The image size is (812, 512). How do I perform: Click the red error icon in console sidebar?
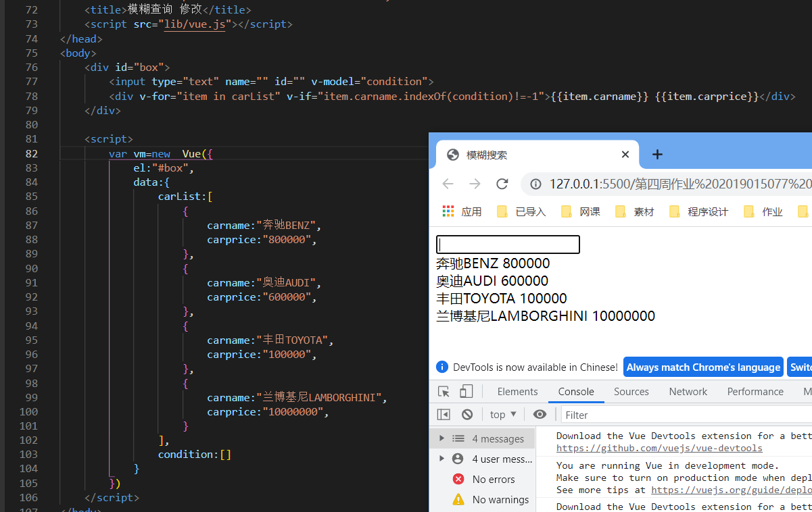coord(458,479)
